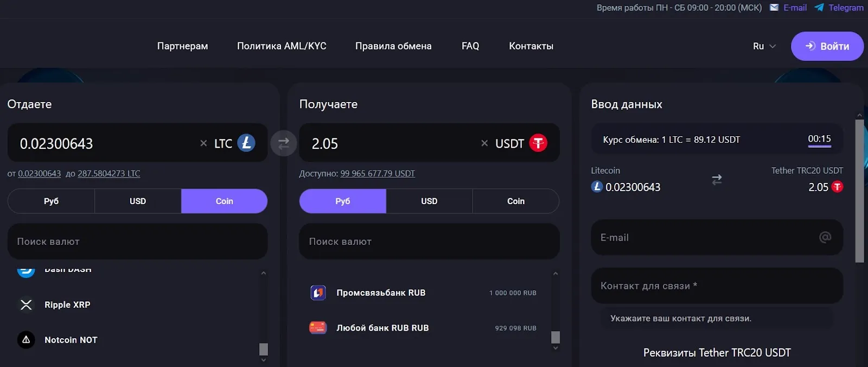Click the Курс обмена rate text
The image size is (868, 367).
pos(672,140)
